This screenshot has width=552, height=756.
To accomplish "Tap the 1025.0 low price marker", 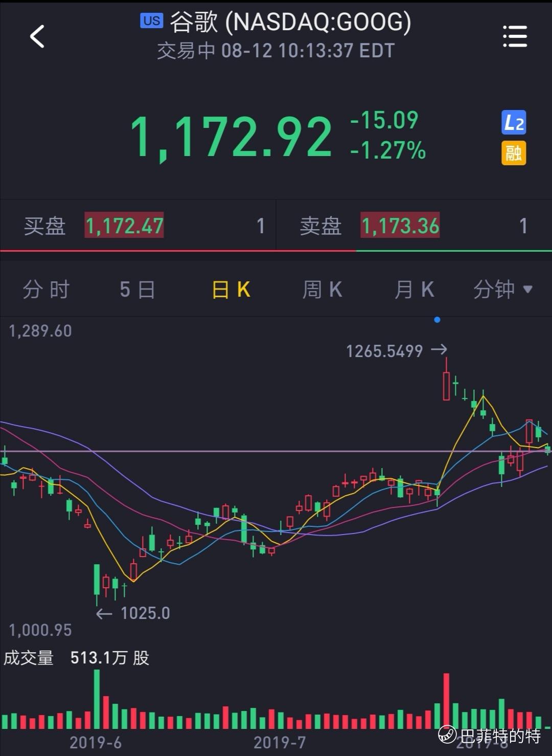I will (x=145, y=613).
